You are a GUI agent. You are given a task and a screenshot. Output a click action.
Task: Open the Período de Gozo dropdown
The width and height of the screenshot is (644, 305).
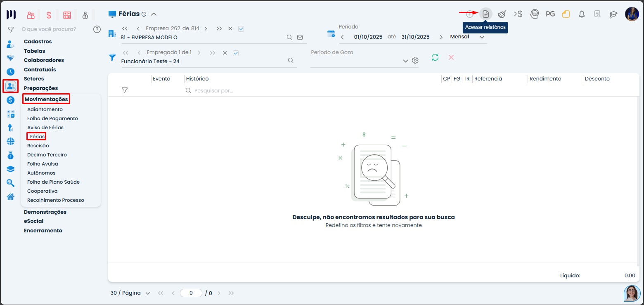click(x=405, y=61)
